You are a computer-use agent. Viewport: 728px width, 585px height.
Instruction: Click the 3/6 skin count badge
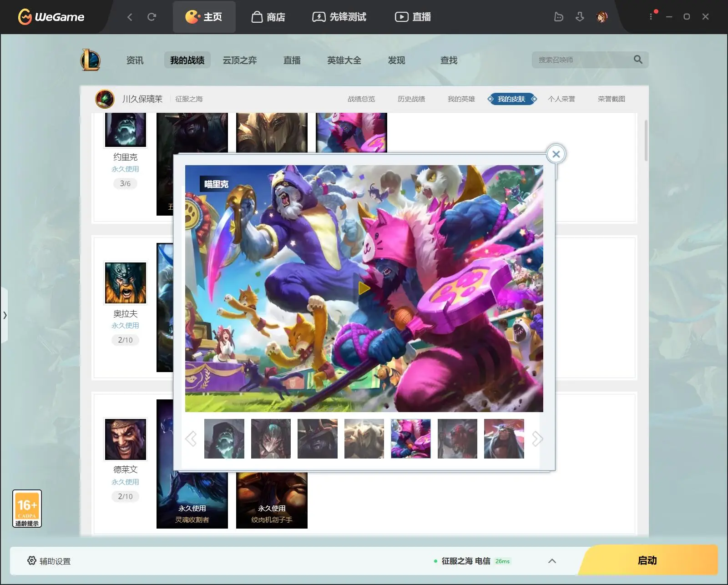(125, 183)
